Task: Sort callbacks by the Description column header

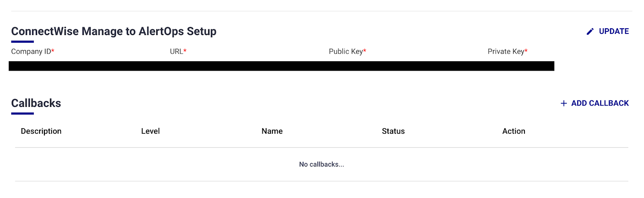Action: tap(41, 131)
